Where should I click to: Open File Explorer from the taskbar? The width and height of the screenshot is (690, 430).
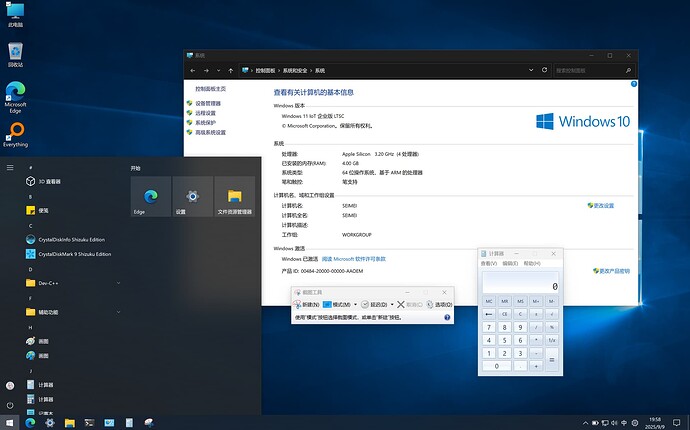tap(70, 423)
